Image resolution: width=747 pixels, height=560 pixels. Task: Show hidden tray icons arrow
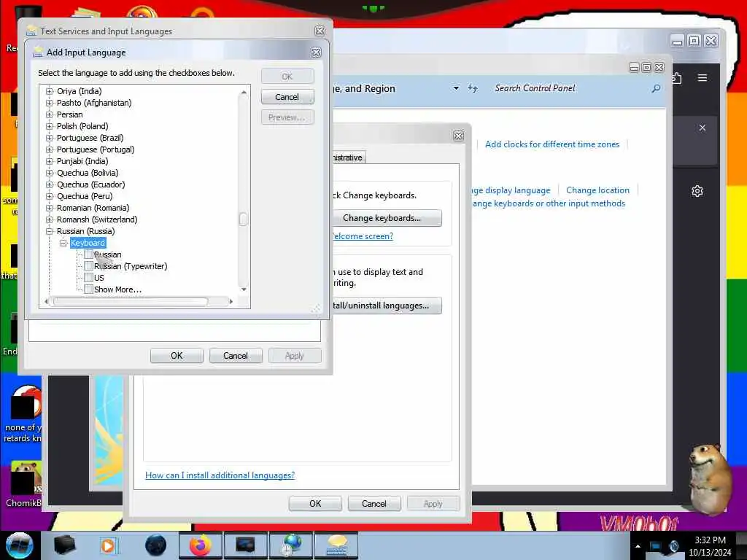tap(638, 546)
